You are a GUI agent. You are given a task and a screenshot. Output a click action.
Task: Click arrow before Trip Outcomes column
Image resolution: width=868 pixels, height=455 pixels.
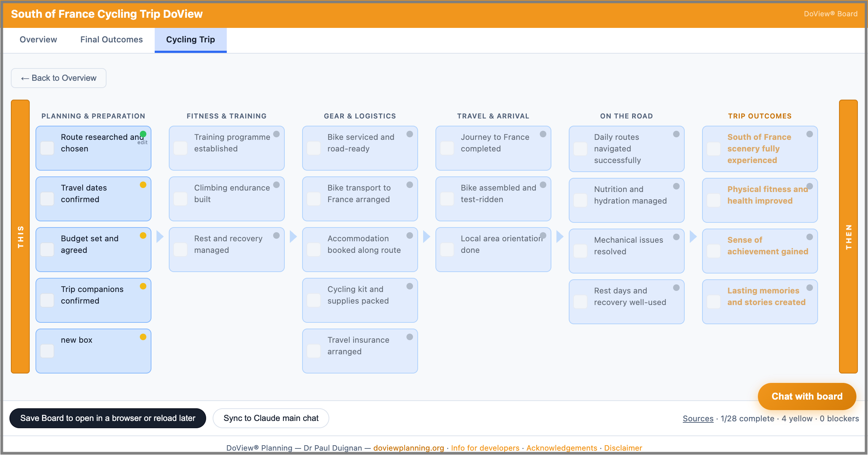[x=693, y=237]
